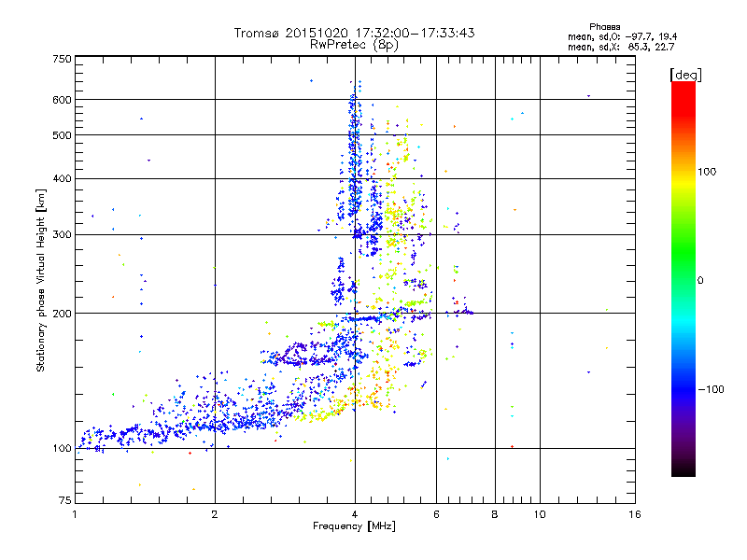This screenshot has height=560, width=747.
Task: Click the y-axis label '75'
Action: [x=65, y=500]
